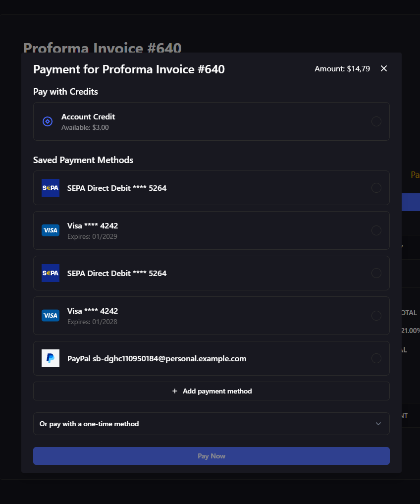Click the Add payment method button

[x=211, y=391]
